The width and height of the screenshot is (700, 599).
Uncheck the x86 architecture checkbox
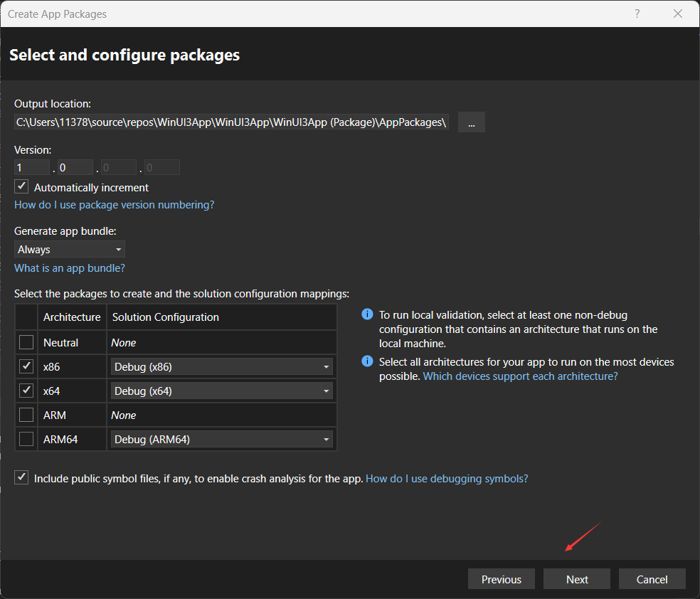(x=26, y=366)
